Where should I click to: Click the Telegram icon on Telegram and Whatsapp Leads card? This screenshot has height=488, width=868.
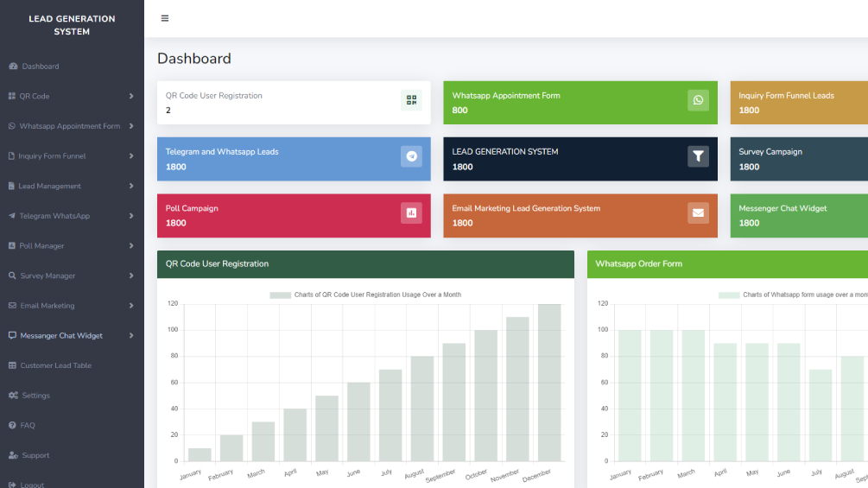(411, 156)
